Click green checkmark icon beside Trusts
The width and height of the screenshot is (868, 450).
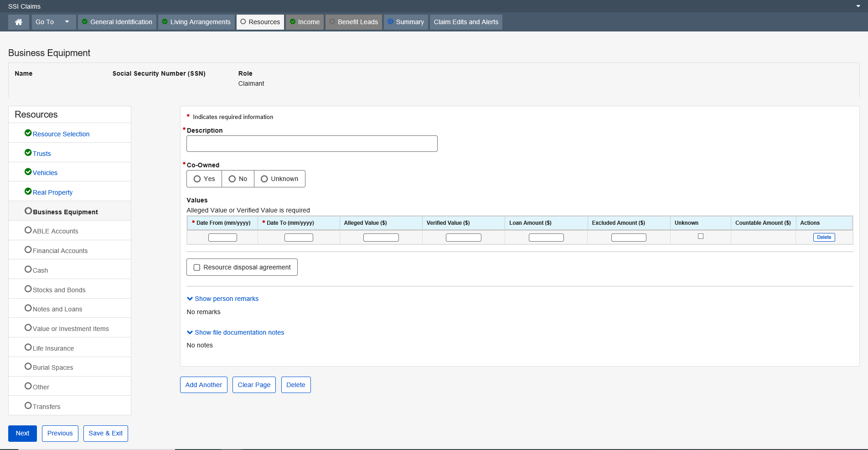[28, 153]
